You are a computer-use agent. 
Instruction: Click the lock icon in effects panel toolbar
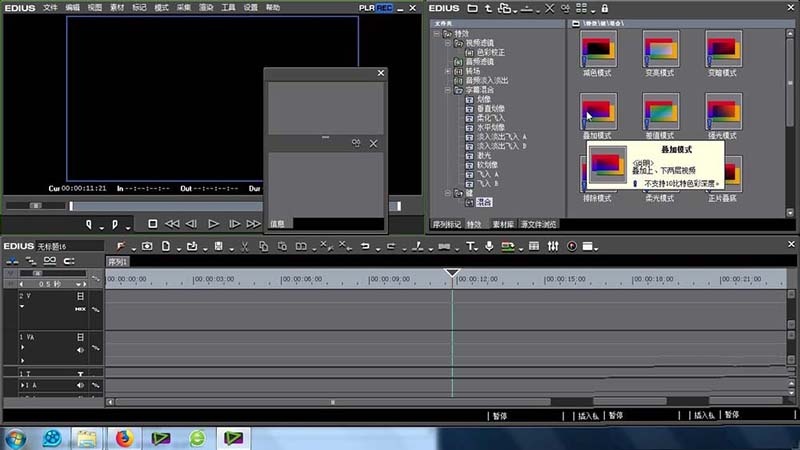[x=605, y=8]
